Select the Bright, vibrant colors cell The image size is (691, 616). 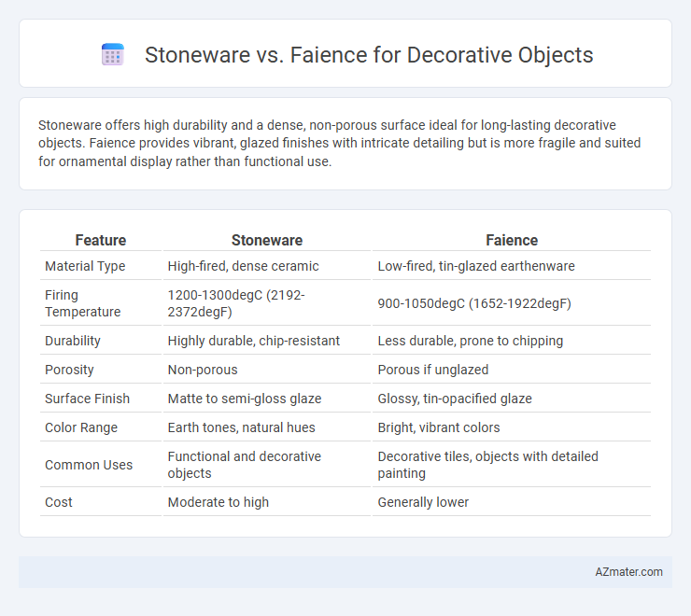coord(439,427)
